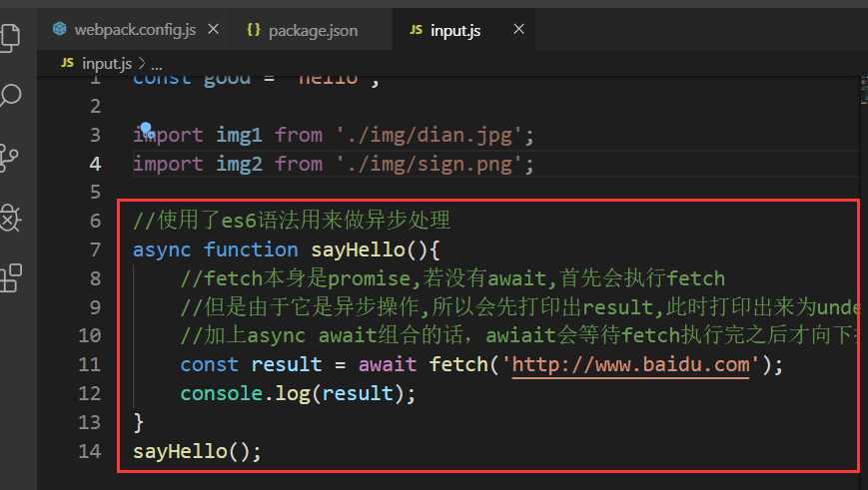Click the './img/sign.png' import path
Screen dimensions: 868x490
pyautogui.click(x=430, y=165)
